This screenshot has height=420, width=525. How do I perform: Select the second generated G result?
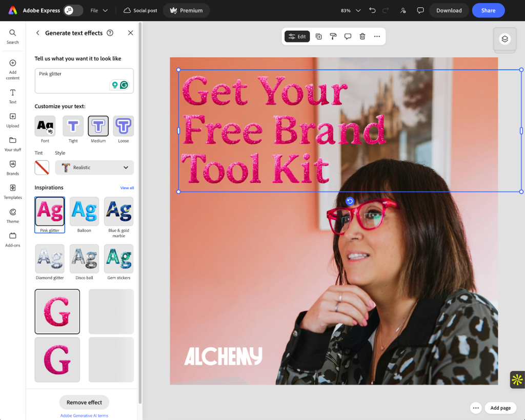(x=57, y=360)
